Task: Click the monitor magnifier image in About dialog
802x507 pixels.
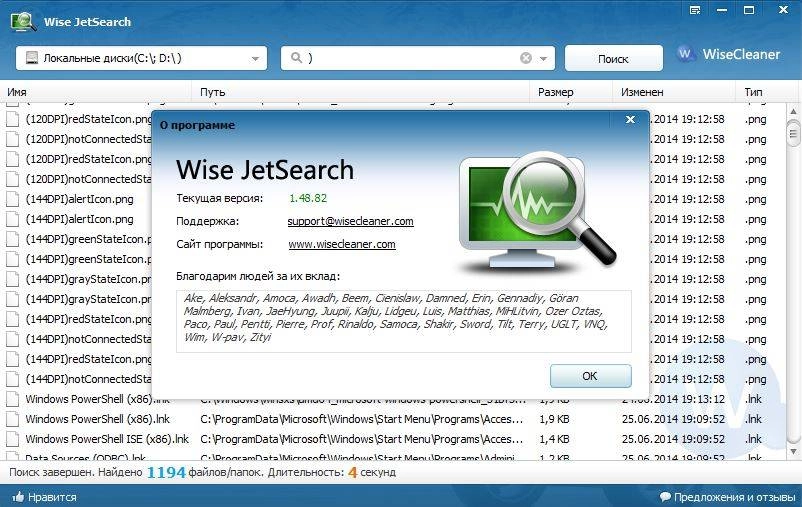Action: click(537, 212)
